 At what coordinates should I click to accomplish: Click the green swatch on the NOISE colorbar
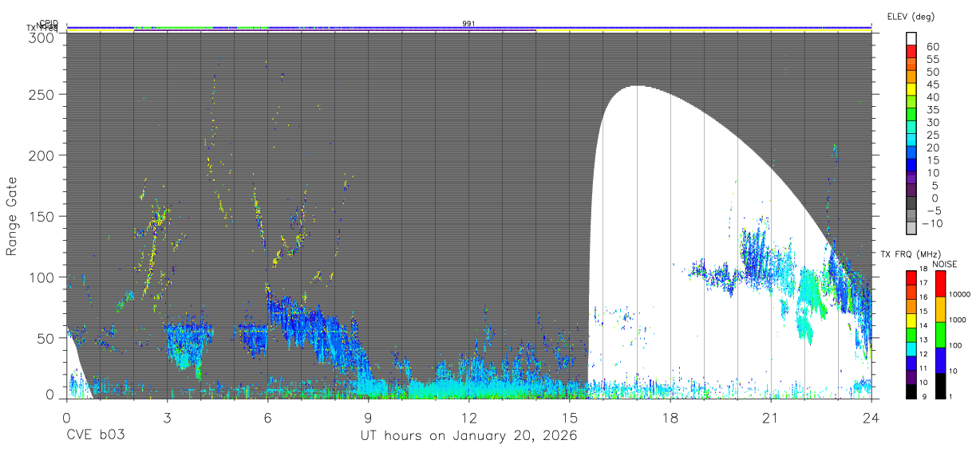pos(941,335)
